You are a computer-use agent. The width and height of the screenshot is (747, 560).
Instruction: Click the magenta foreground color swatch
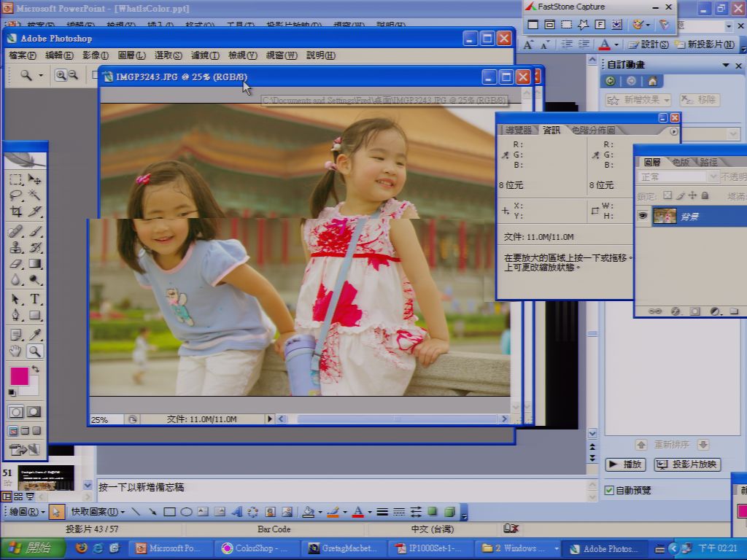(19, 376)
